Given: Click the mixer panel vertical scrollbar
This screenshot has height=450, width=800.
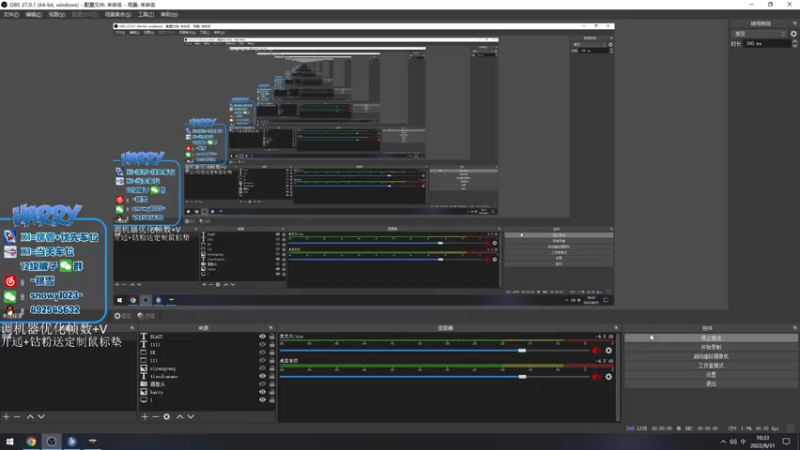Looking at the screenshot, I should [617, 378].
